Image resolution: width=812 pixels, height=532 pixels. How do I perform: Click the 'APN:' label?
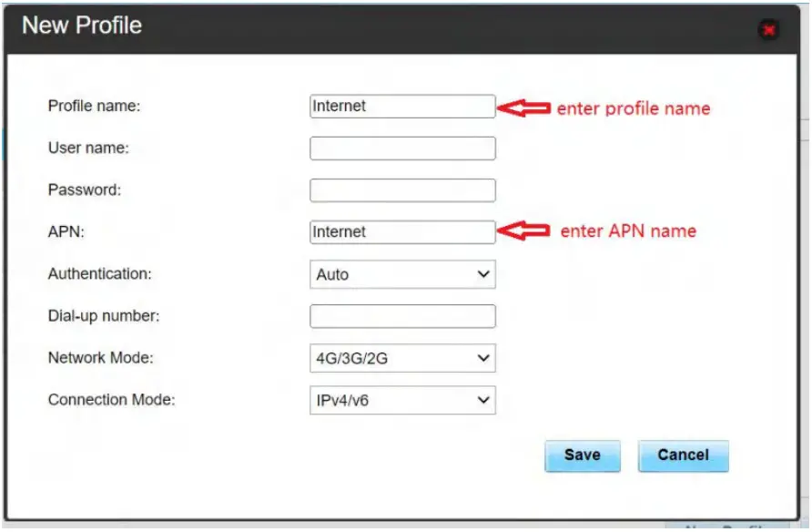66,232
